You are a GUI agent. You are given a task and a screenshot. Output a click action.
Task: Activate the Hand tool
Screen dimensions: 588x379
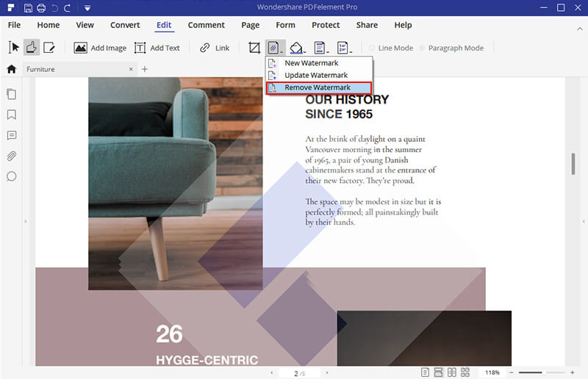[x=32, y=48]
